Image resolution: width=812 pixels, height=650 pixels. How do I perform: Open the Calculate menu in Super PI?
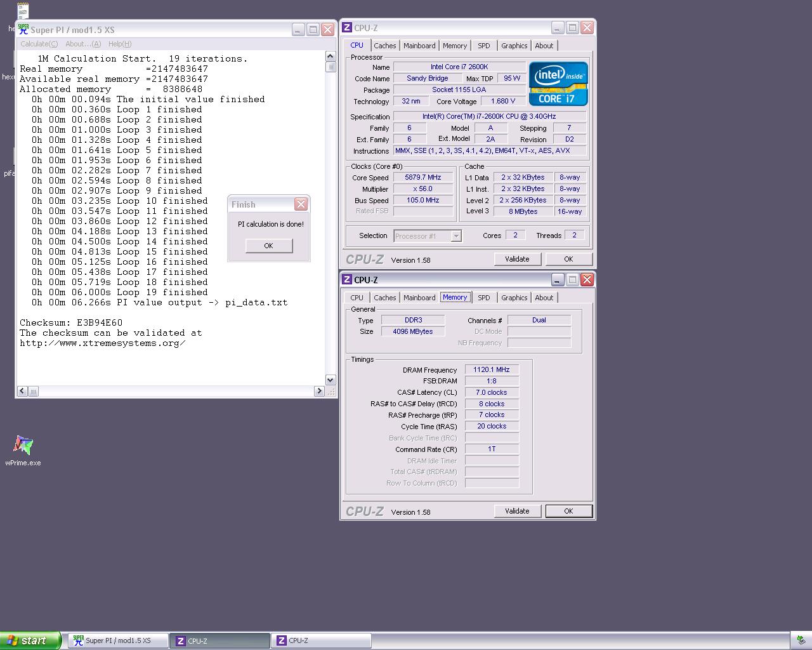point(39,44)
